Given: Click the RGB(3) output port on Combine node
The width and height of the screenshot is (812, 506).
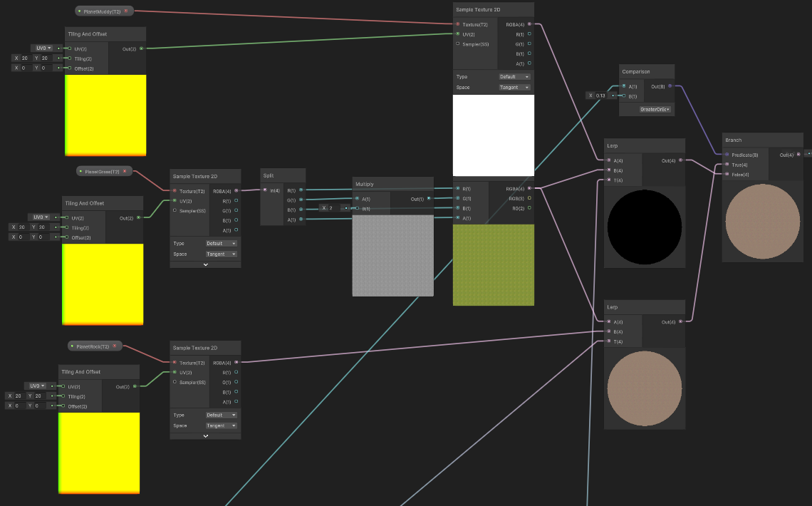Looking at the screenshot, I should click(529, 198).
